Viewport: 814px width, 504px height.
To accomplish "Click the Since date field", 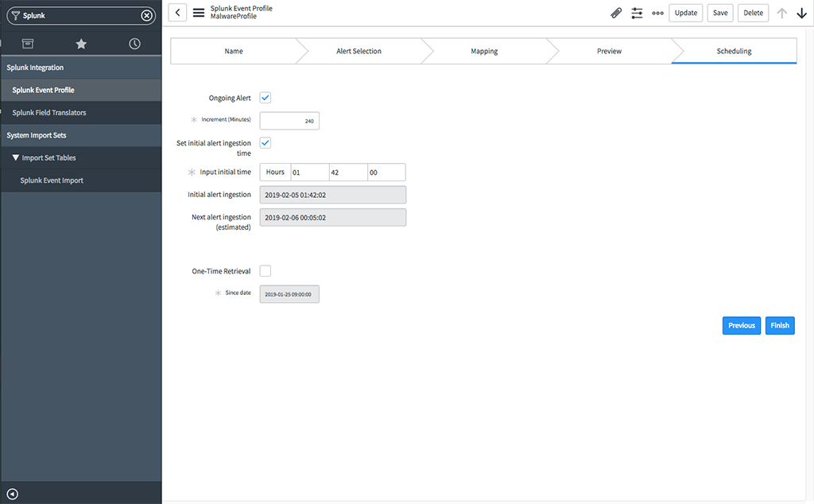I will (289, 294).
